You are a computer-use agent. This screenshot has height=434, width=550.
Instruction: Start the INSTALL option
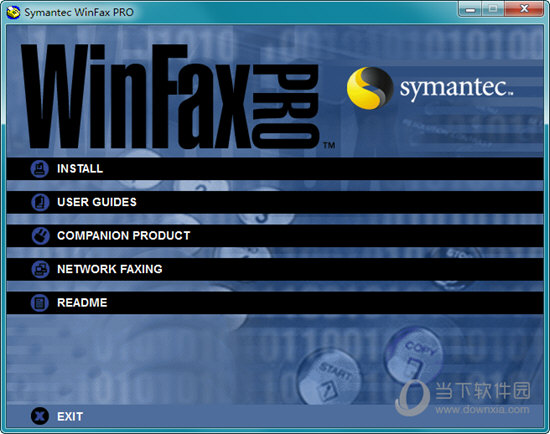275,169
